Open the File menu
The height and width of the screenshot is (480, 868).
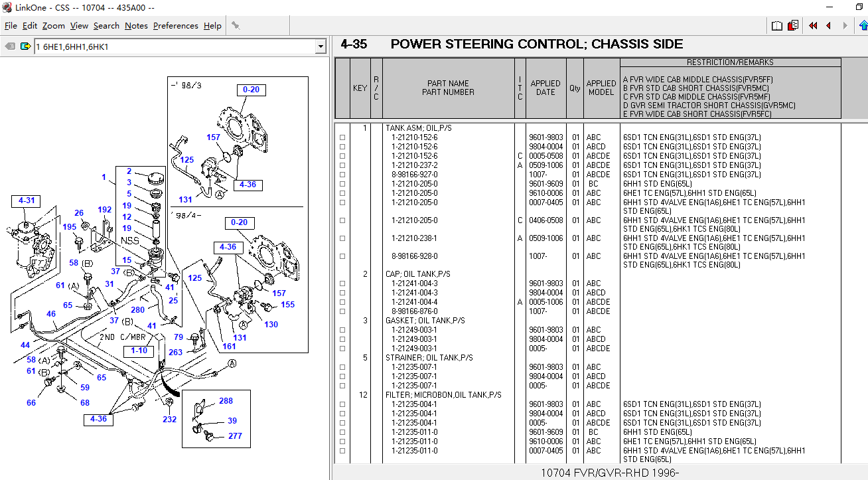(x=11, y=26)
